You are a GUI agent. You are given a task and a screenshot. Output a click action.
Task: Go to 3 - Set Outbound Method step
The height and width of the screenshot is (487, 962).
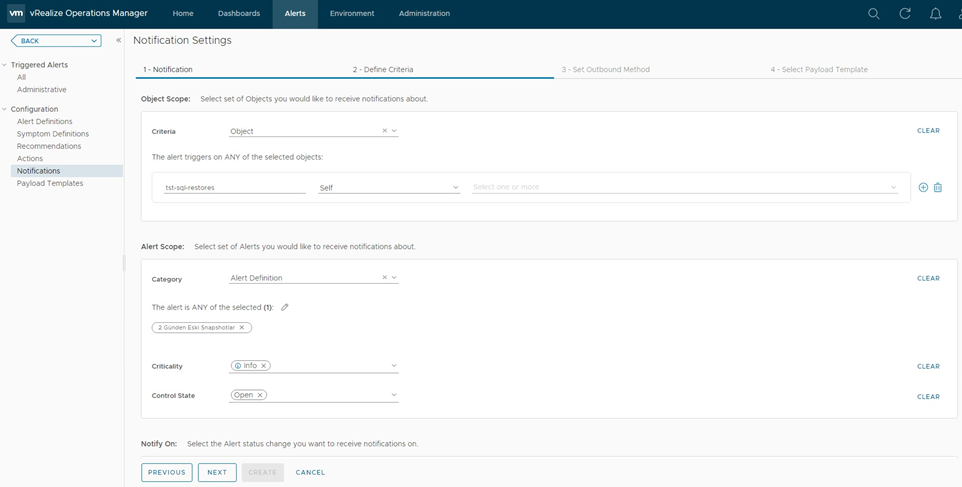click(x=605, y=70)
